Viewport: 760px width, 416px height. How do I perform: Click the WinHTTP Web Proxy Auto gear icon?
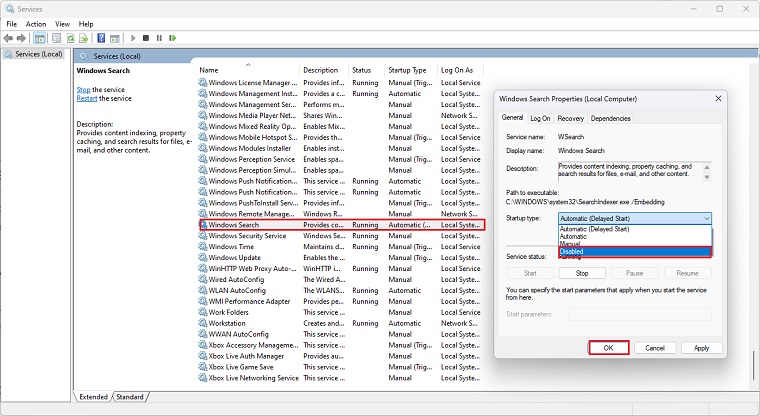point(203,269)
